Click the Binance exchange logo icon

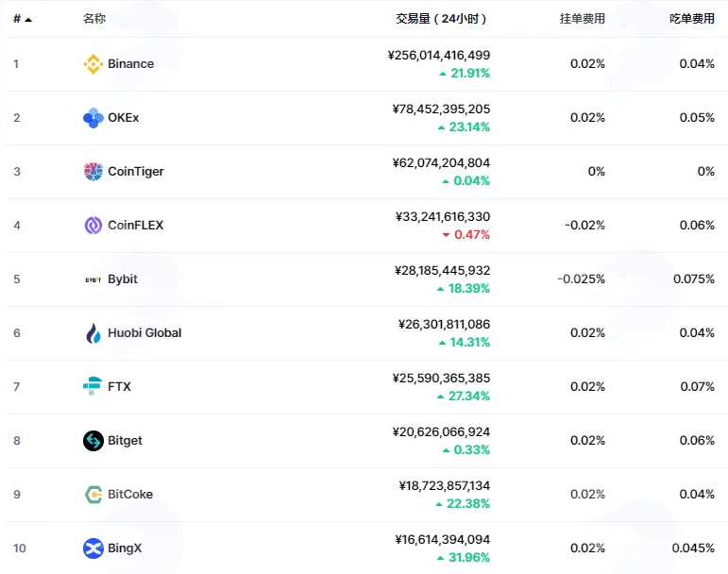[93, 64]
